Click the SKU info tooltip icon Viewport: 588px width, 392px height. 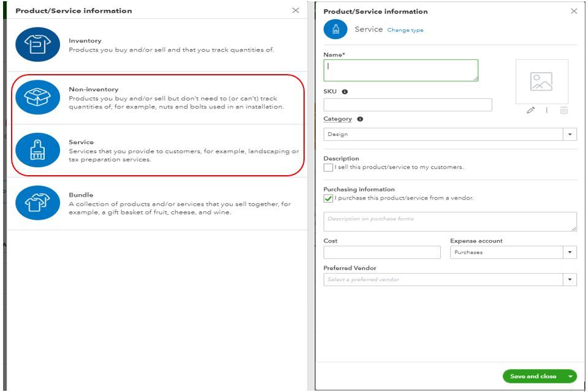(x=344, y=92)
